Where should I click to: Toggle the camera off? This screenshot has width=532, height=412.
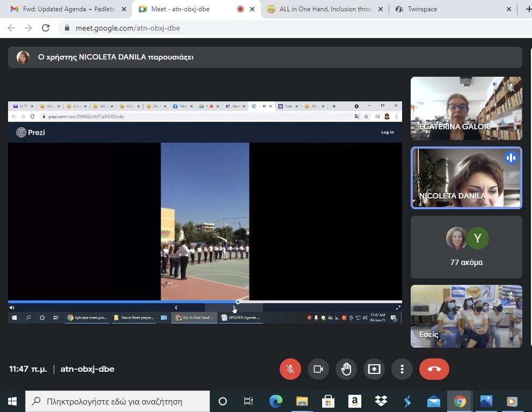318,369
